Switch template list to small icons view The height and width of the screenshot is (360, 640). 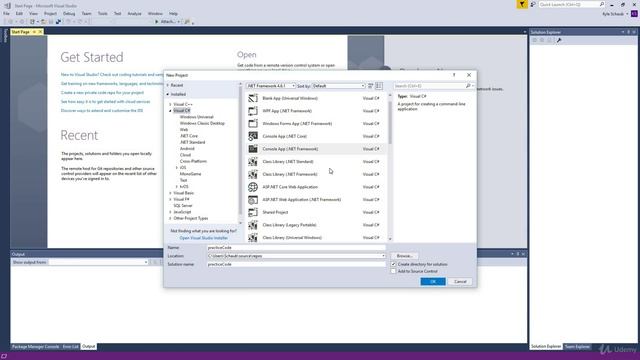coord(371,86)
